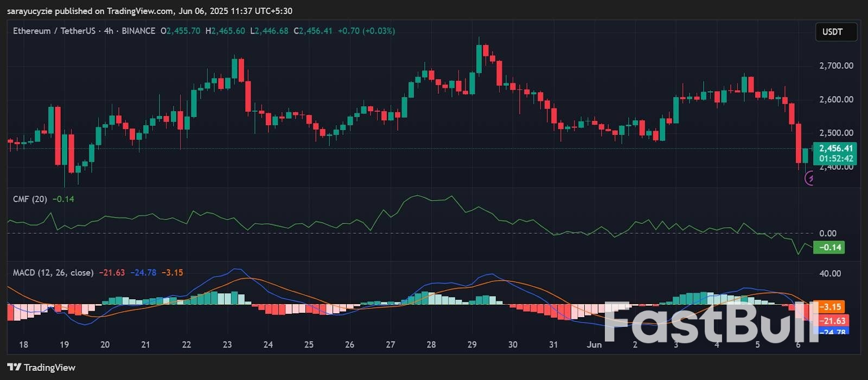Open the USDT currency selector
Image resolution: width=868 pixels, height=380 pixels.
pos(835,32)
